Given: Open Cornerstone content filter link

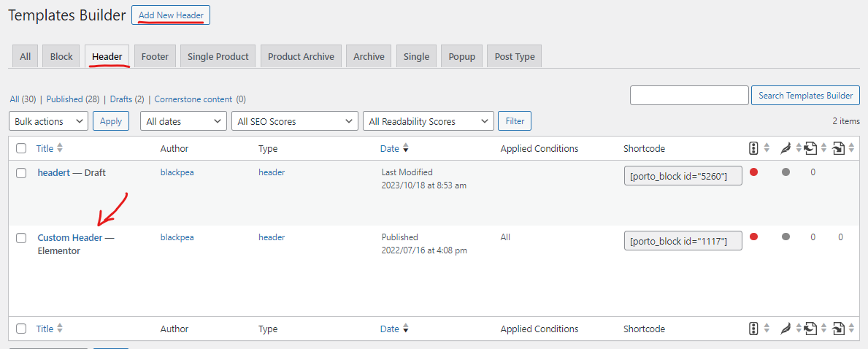Looking at the screenshot, I should (x=193, y=99).
